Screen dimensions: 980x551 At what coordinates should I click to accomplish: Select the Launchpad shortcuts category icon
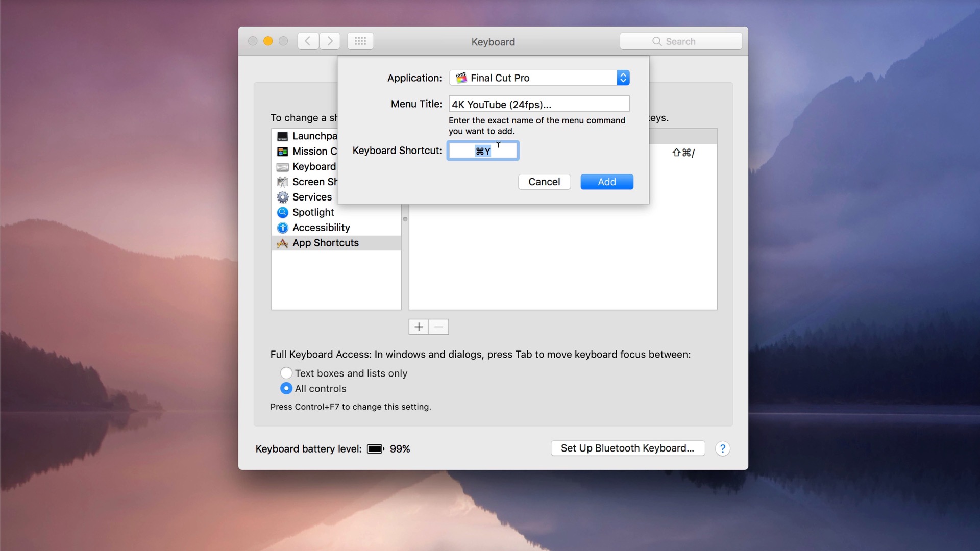pos(283,136)
